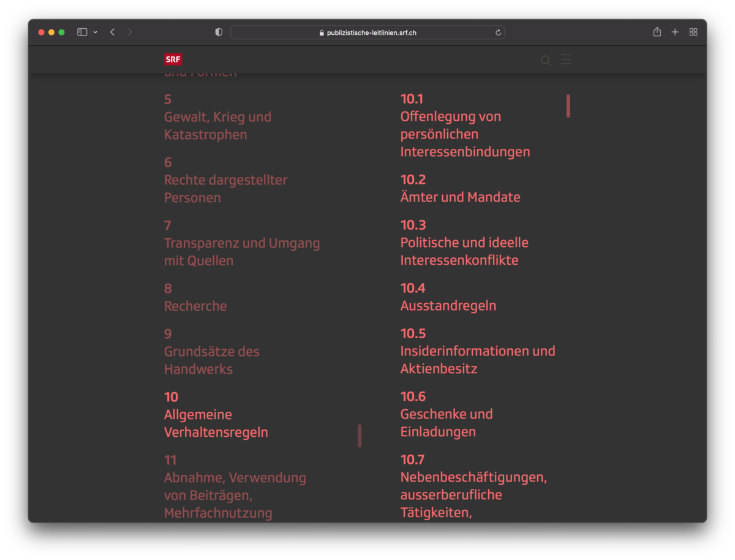The width and height of the screenshot is (735, 560).
Task: Open 10.4 Ausstandregeln
Action: click(448, 305)
